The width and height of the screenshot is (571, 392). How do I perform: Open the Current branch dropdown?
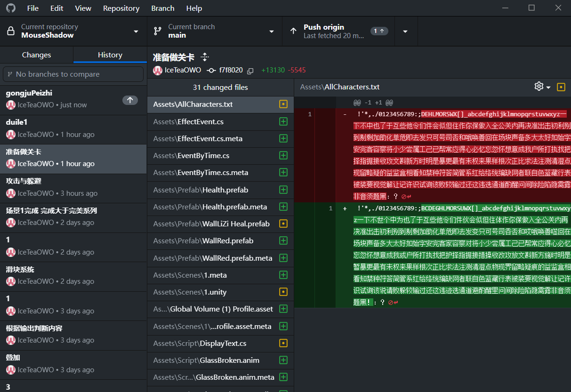[x=214, y=31]
